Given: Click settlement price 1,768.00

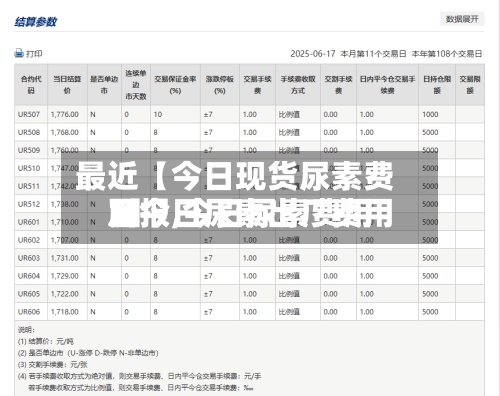Looking at the screenshot, I should tap(65, 132).
